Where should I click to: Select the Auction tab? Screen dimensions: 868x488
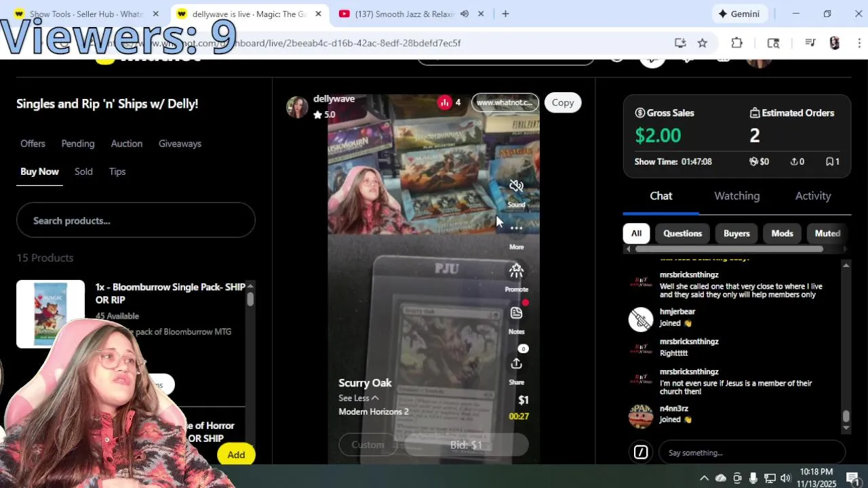pyautogui.click(x=127, y=144)
